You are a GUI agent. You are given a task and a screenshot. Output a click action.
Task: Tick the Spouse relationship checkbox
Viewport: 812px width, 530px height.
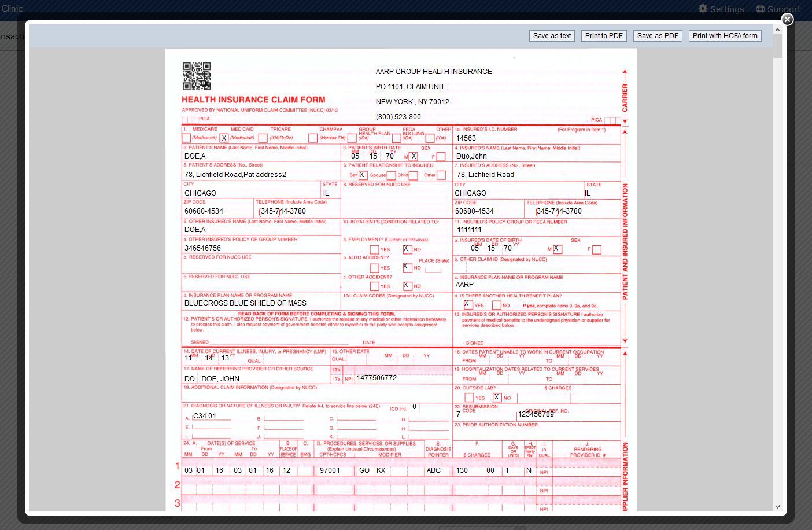(x=391, y=175)
